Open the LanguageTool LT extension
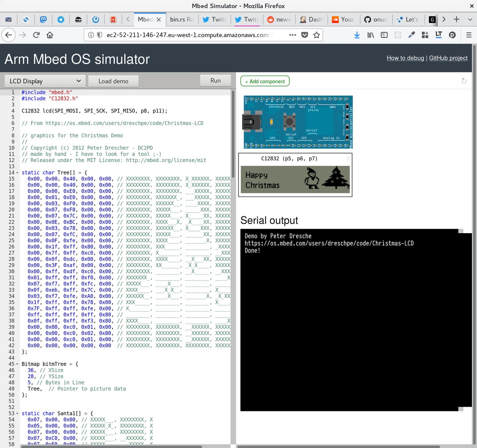 pyautogui.click(x=438, y=35)
